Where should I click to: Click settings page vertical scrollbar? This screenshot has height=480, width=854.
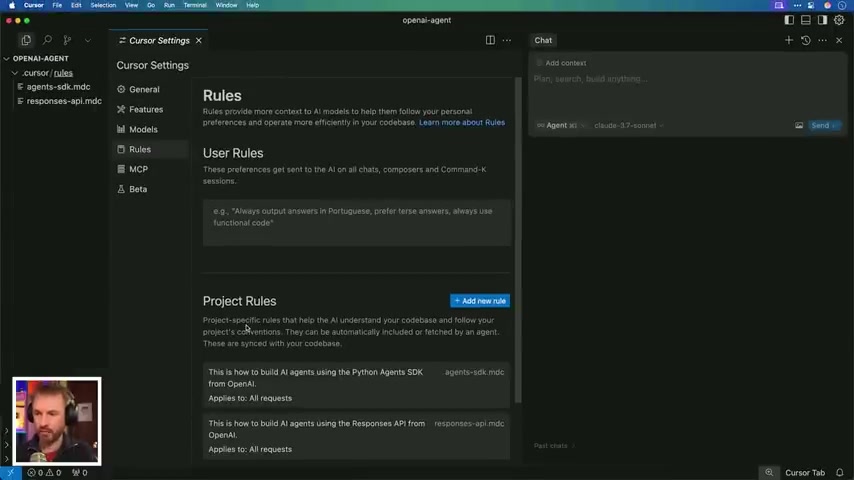518,240
